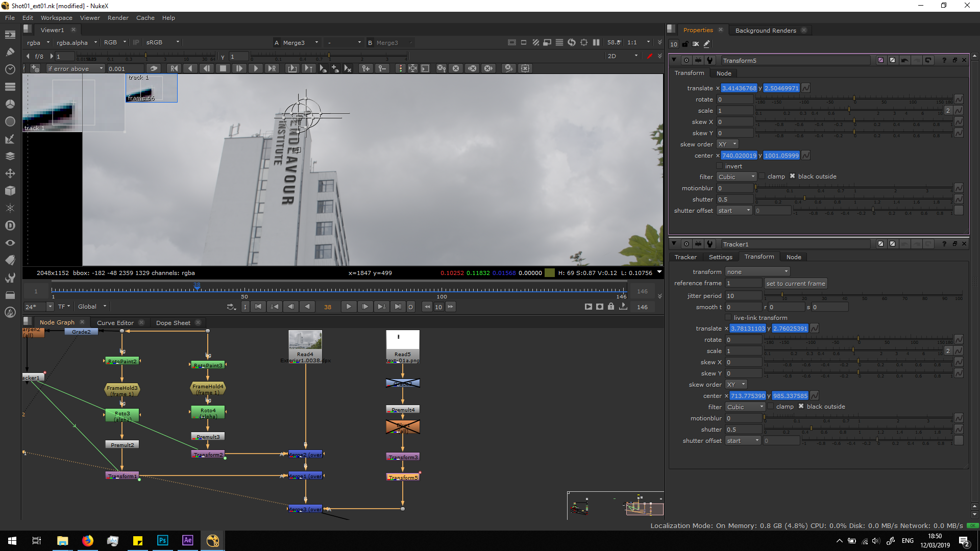
Task: Open the Ae icon in taskbar
Action: (x=187, y=540)
